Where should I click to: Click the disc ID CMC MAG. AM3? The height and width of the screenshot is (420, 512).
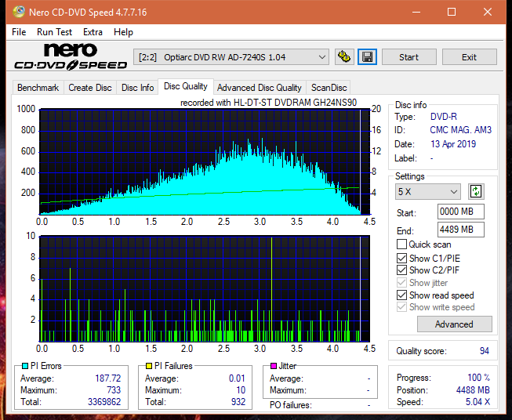pos(460,130)
